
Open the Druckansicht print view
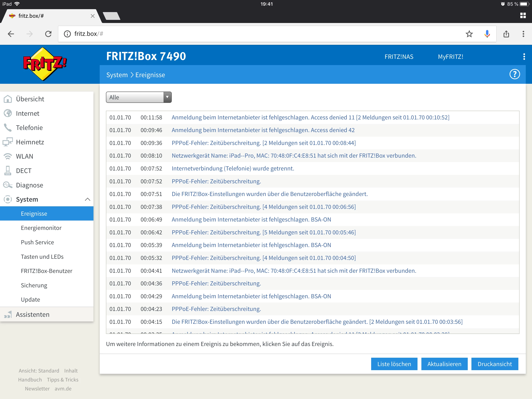[x=494, y=364]
